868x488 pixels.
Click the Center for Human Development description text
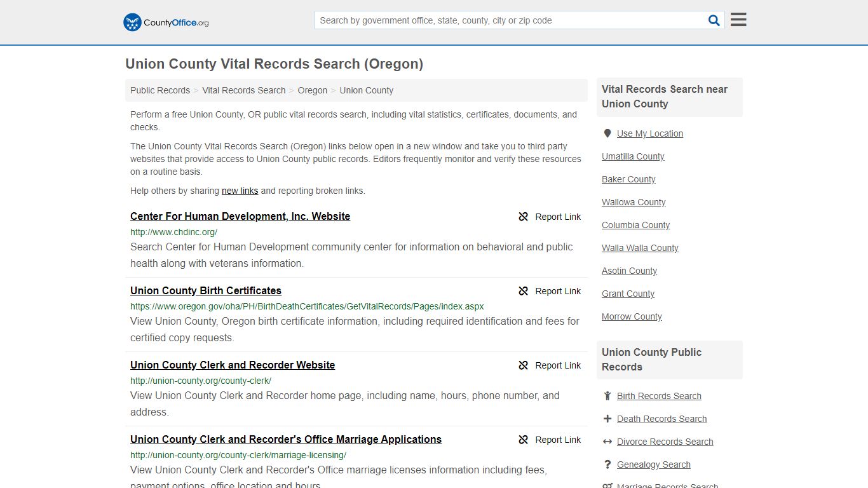coord(351,255)
